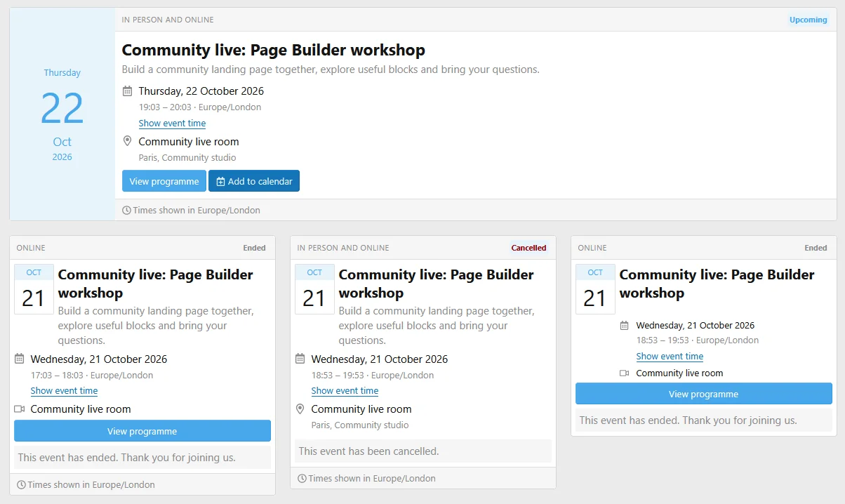The image size is (845, 504).
Task: Click Show event time in the Upcoming card
Action: pyautogui.click(x=172, y=123)
